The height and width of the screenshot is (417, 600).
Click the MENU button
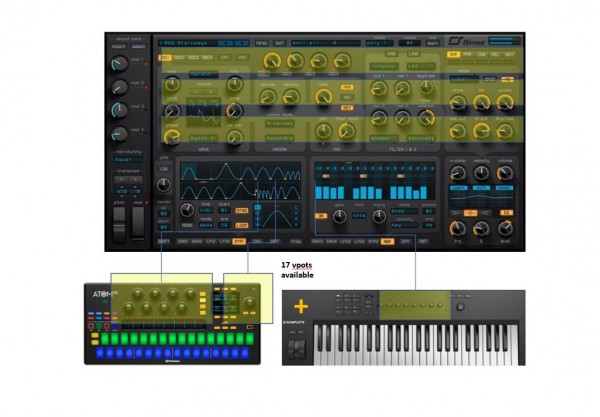point(261,43)
